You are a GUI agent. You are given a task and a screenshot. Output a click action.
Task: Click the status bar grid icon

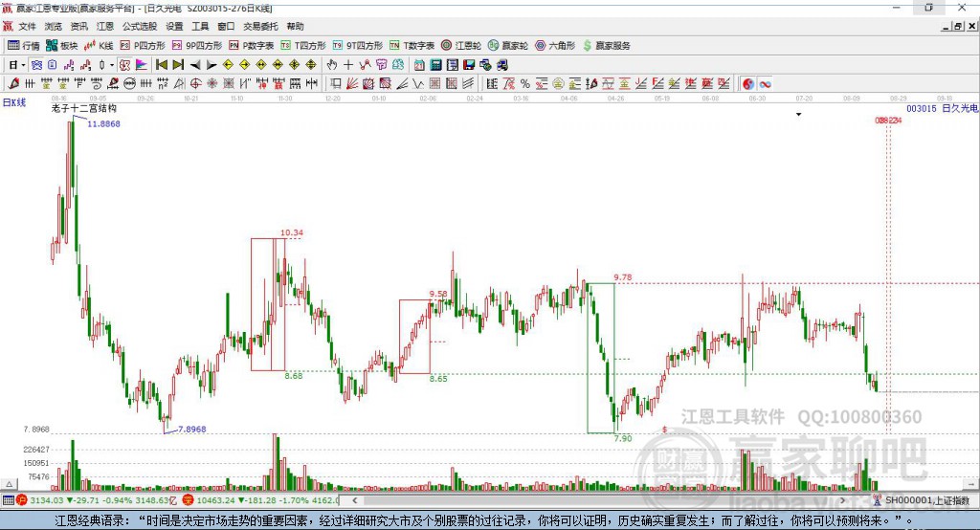click(8, 500)
